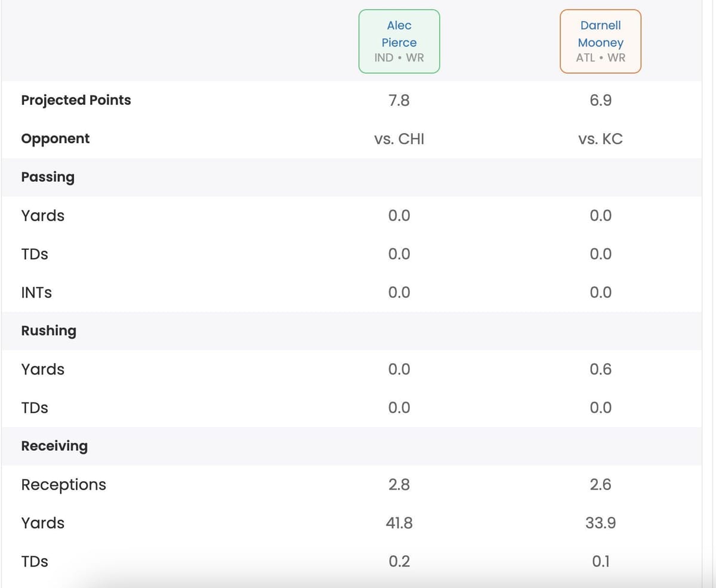Click Pierce's 2.8 receptions value
This screenshot has height=588, width=716.
coord(399,485)
